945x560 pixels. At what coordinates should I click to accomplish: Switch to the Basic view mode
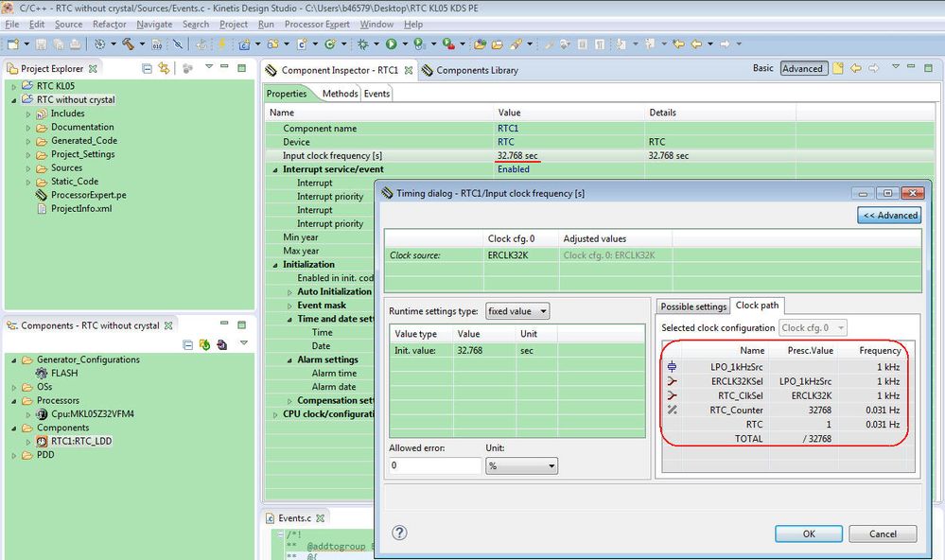tap(762, 68)
